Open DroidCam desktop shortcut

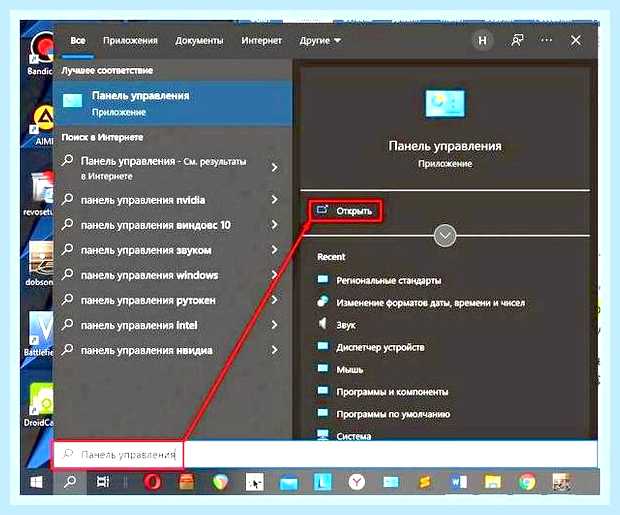click(40, 405)
